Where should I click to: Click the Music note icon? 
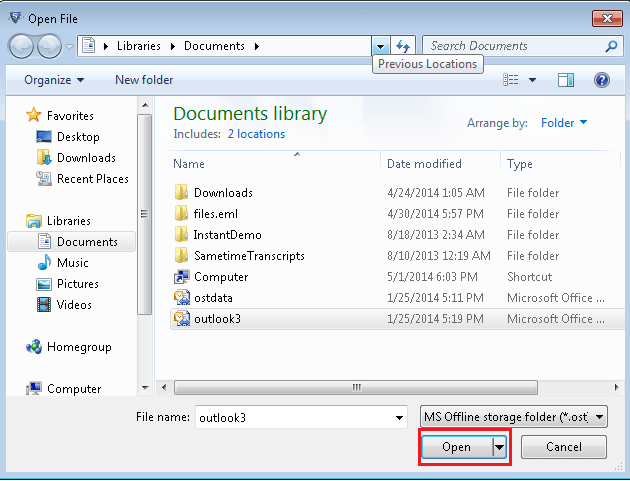pyautogui.click(x=44, y=262)
